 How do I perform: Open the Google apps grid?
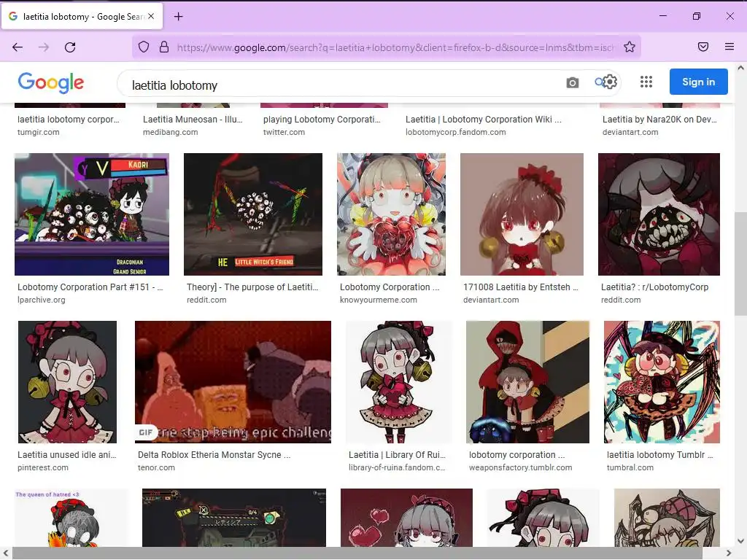[646, 82]
